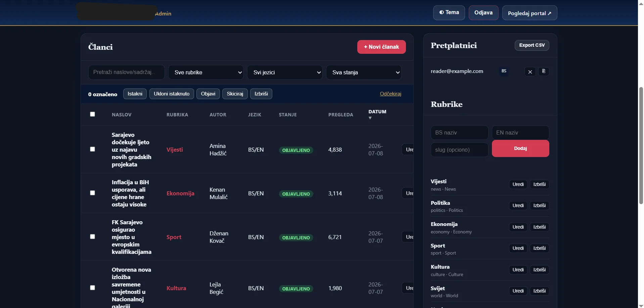Sort by the PREGLEDA column header
644x308 pixels.
[340, 115]
